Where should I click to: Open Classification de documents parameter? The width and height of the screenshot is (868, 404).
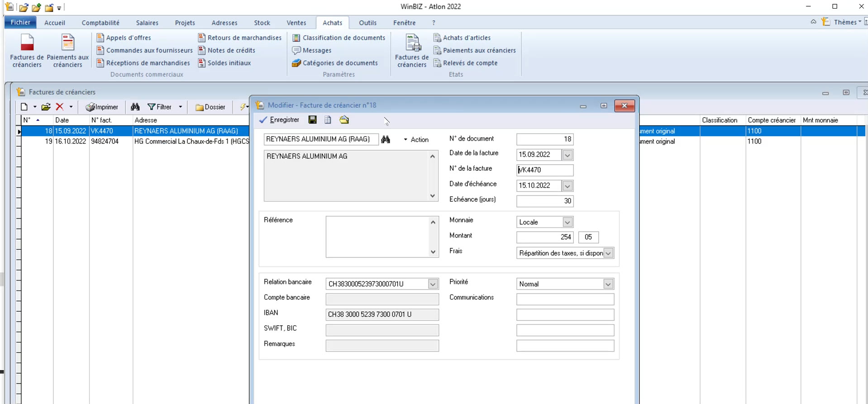339,38
